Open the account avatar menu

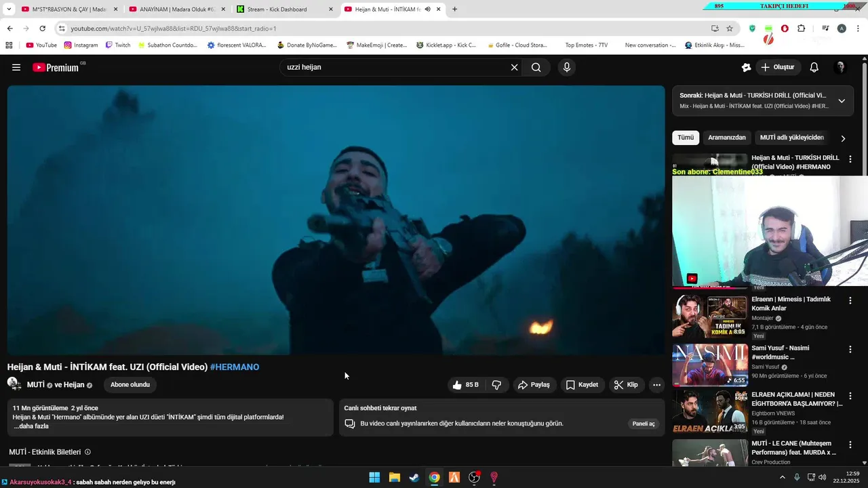point(840,67)
